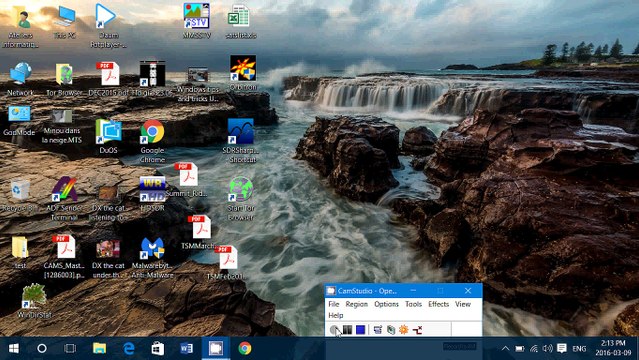The height and width of the screenshot is (360, 639).
Task: Pause recording in CamStudio toolbar
Action: point(347,329)
